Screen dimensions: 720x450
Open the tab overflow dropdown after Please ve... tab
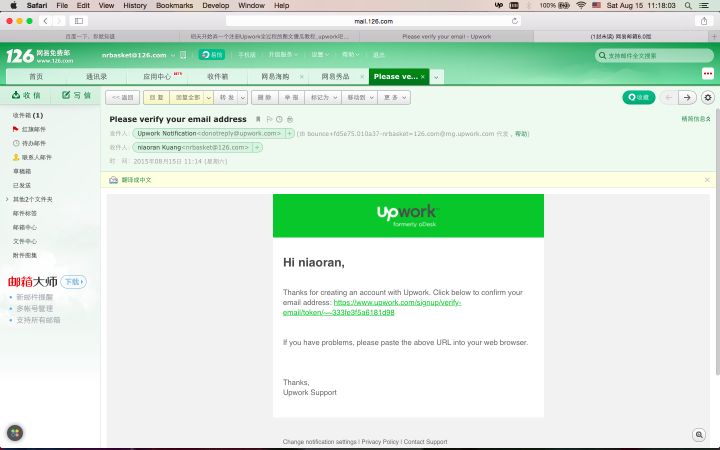436,77
